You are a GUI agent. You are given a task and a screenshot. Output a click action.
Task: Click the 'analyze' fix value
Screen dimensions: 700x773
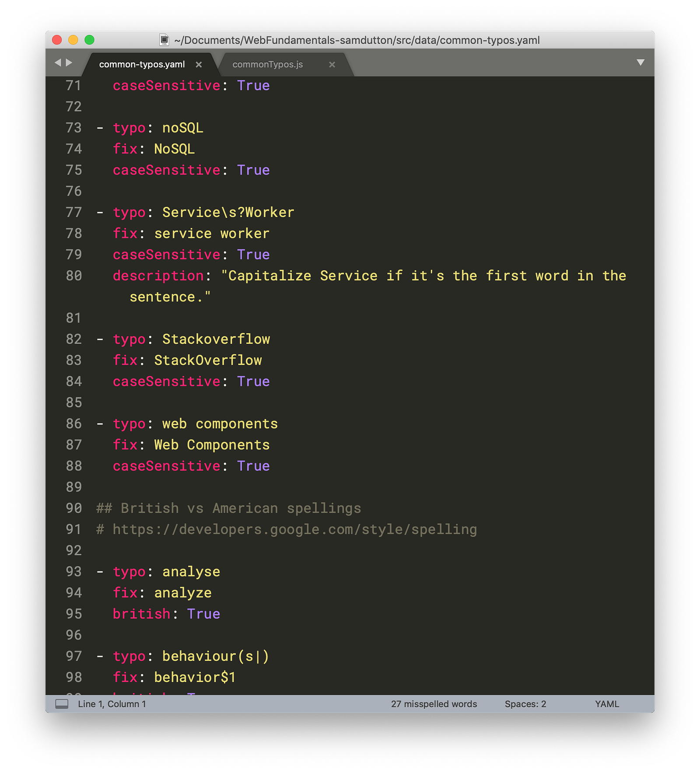(183, 593)
